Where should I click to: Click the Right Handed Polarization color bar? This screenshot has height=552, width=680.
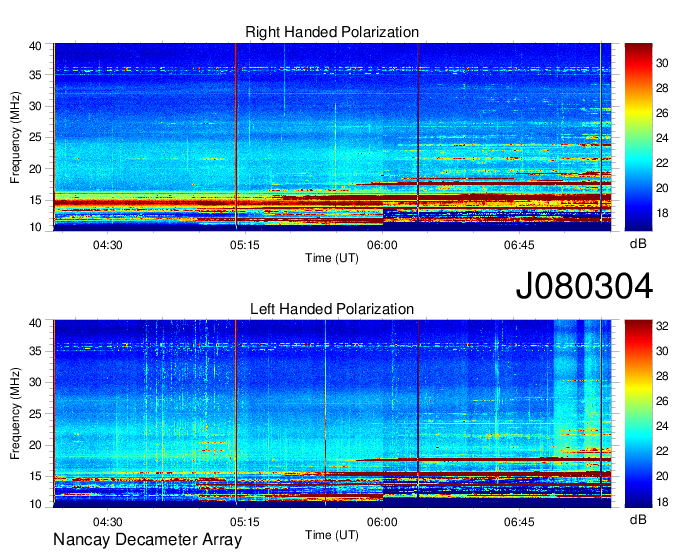pyautogui.click(x=638, y=137)
